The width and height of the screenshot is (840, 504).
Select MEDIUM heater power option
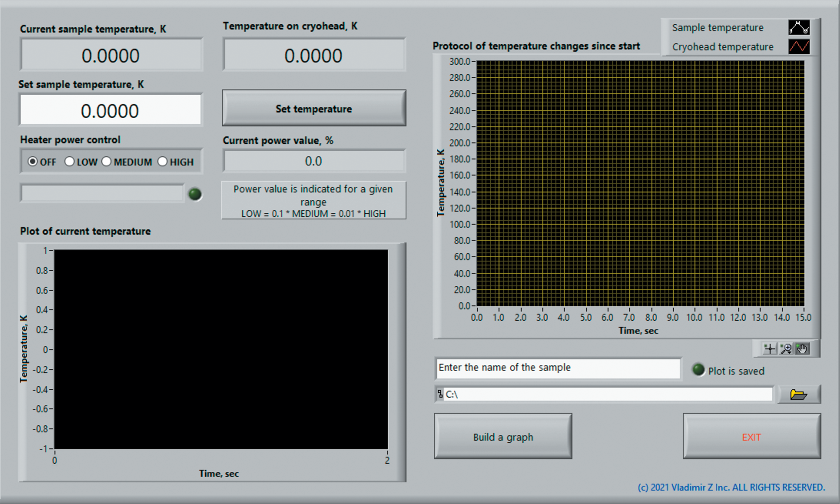point(107,161)
